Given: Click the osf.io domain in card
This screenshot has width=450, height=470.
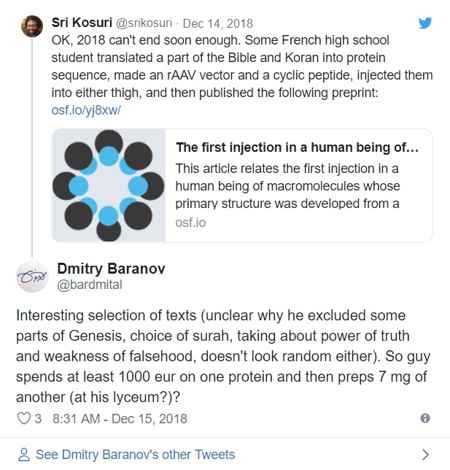Looking at the screenshot, I should pos(191,223).
